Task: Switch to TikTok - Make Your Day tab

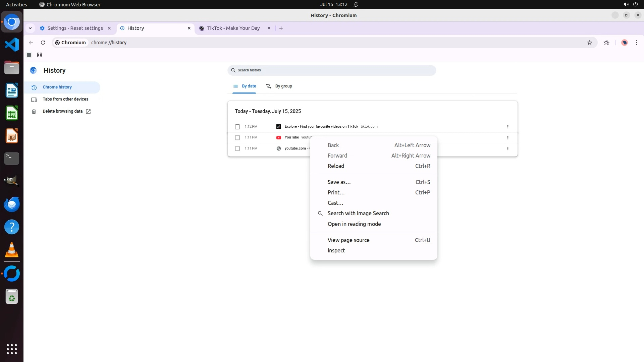Action: tap(233, 28)
